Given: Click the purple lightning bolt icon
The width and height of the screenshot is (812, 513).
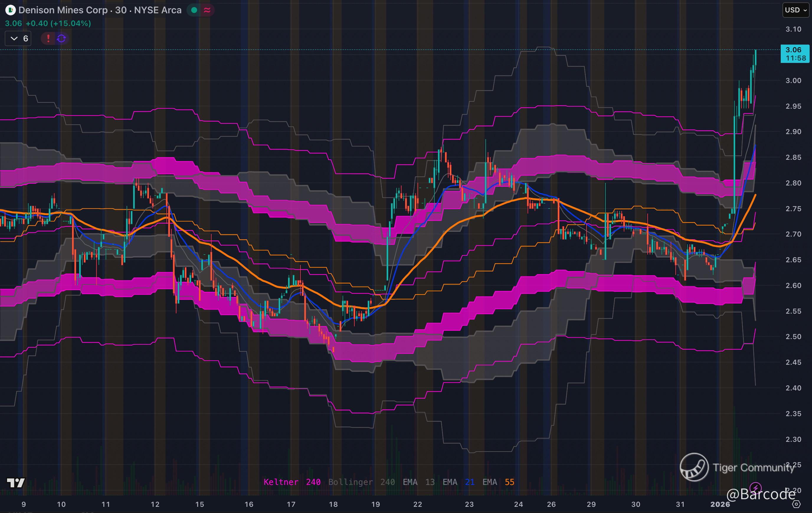Looking at the screenshot, I should pyautogui.click(x=755, y=488).
